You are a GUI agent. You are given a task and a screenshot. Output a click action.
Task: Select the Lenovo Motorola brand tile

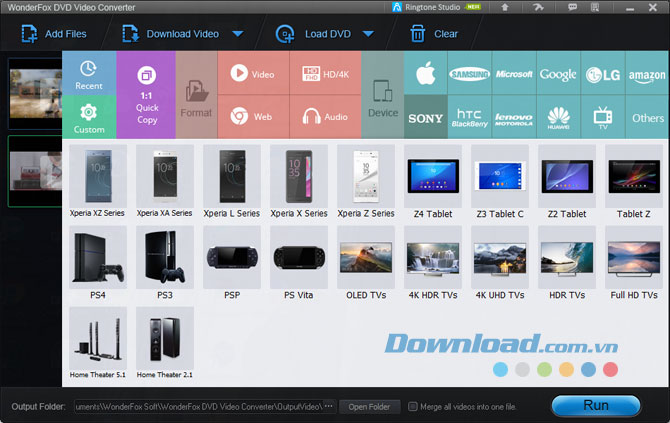pyautogui.click(x=514, y=117)
